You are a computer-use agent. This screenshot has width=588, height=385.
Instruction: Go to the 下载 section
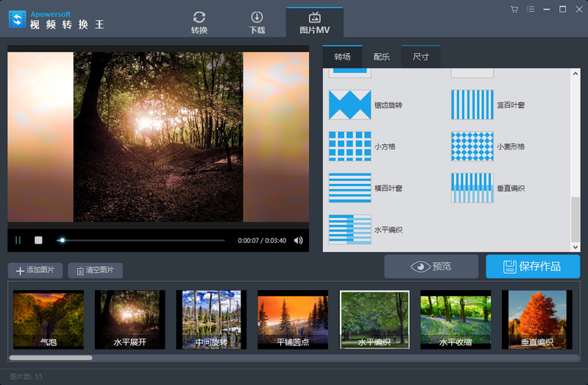coord(257,23)
